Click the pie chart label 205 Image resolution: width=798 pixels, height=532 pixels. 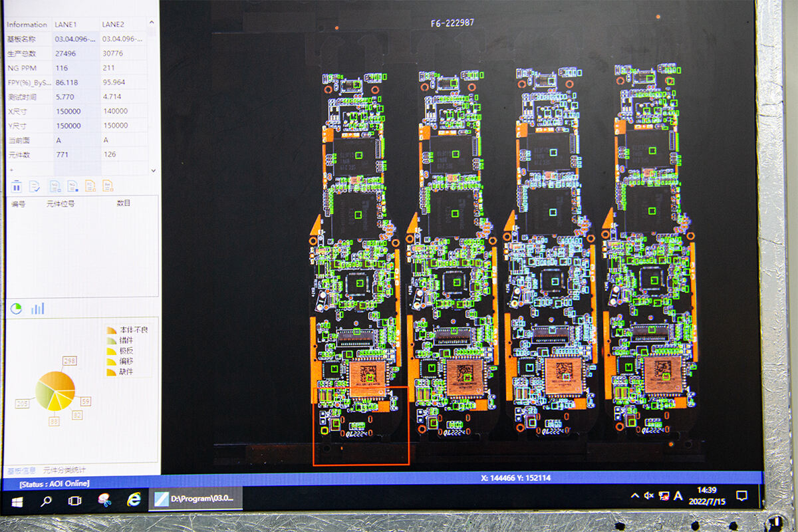(x=22, y=404)
